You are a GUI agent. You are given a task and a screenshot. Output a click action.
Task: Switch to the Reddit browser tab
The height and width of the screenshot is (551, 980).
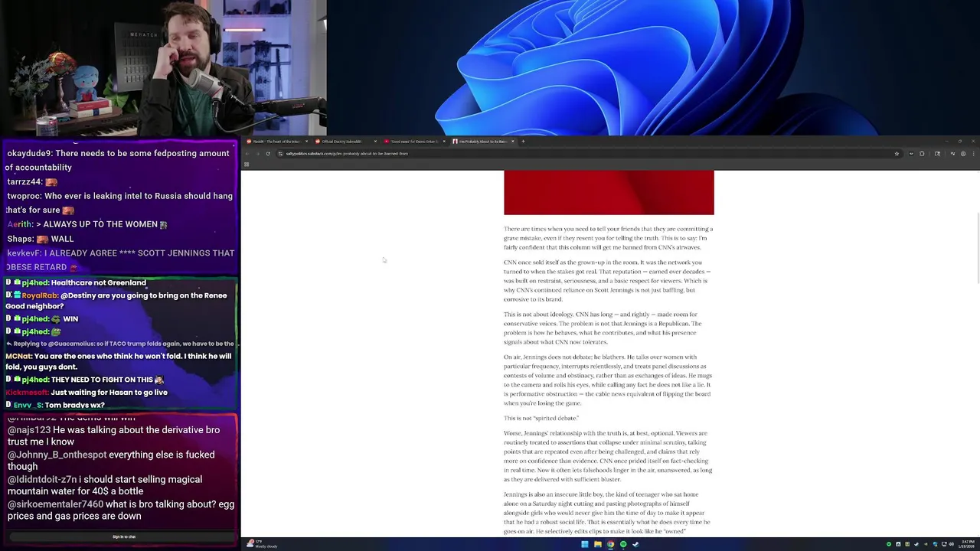coord(276,142)
